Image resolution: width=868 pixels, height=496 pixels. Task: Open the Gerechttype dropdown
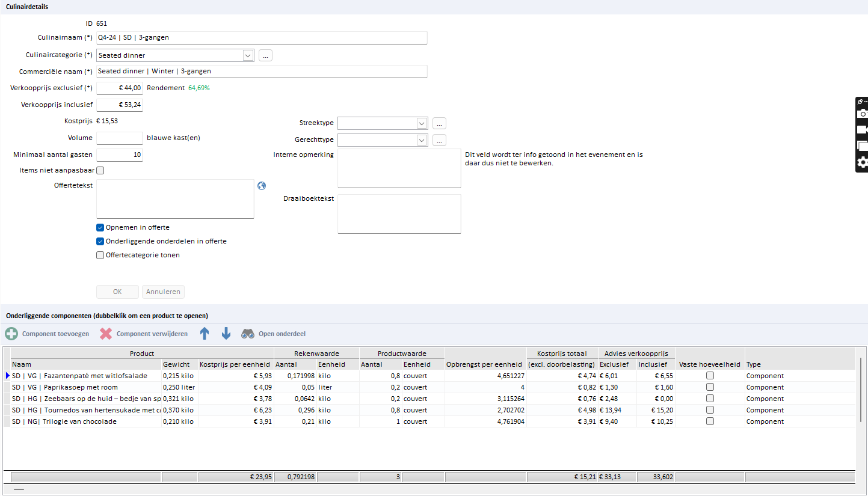422,140
